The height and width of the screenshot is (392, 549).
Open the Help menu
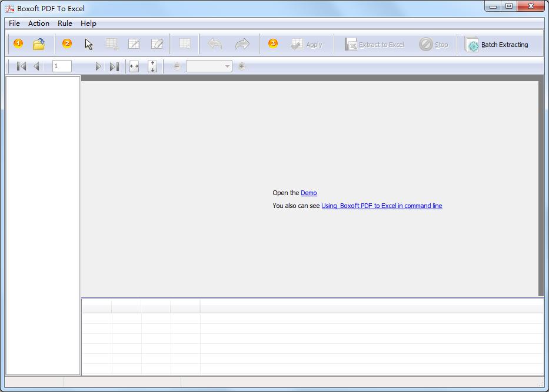[x=88, y=24]
